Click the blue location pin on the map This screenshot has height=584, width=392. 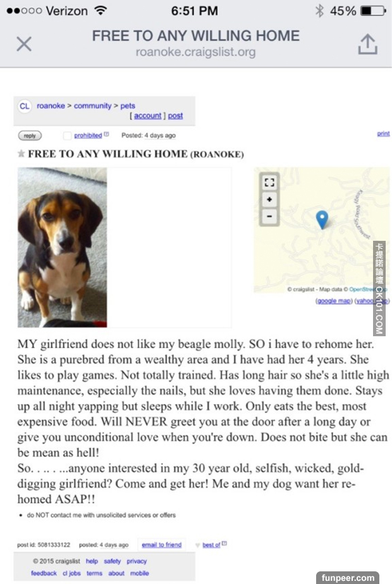(322, 219)
